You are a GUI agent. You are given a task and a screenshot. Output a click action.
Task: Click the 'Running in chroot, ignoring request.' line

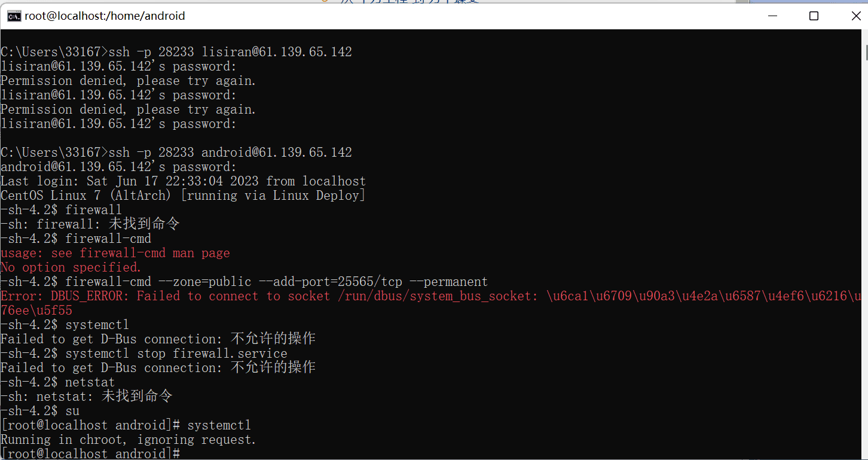[x=128, y=440]
